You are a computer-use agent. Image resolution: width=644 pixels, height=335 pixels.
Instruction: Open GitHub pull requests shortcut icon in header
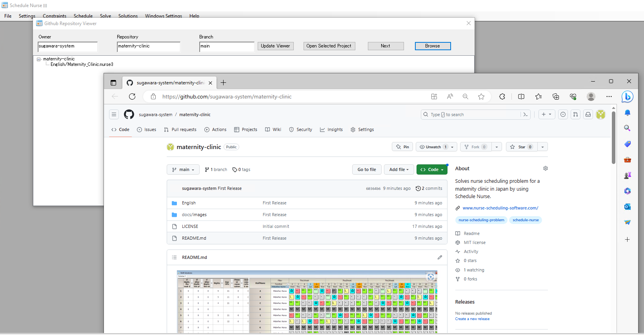tap(575, 115)
